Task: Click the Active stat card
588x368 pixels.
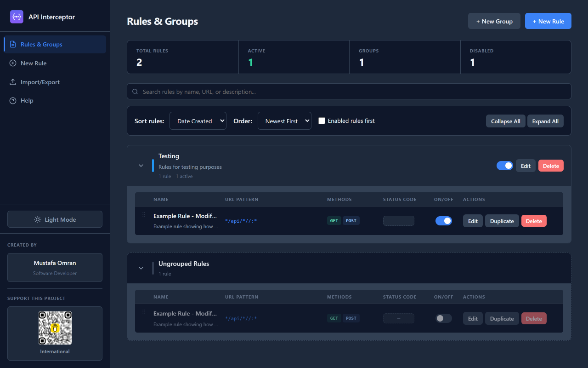Action: 294,57
